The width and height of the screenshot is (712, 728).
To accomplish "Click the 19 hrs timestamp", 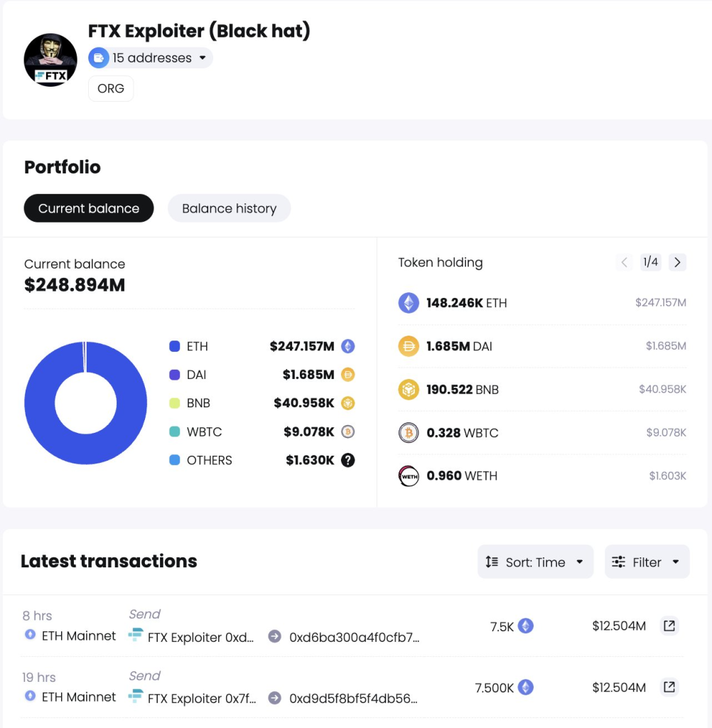I will point(39,678).
